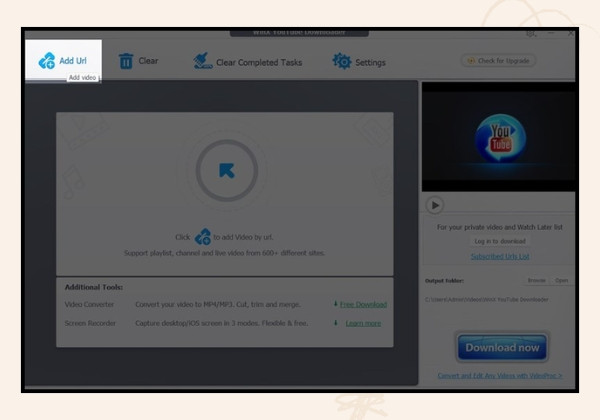Click the central arrow circle to add a video
Screen dimensions: 600x420
pyautogui.click(x=227, y=170)
